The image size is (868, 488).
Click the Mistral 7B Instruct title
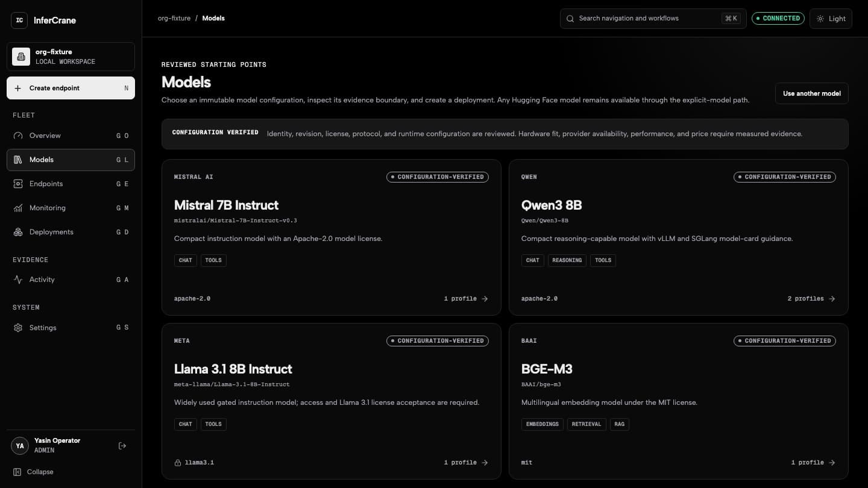pos(226,205)
